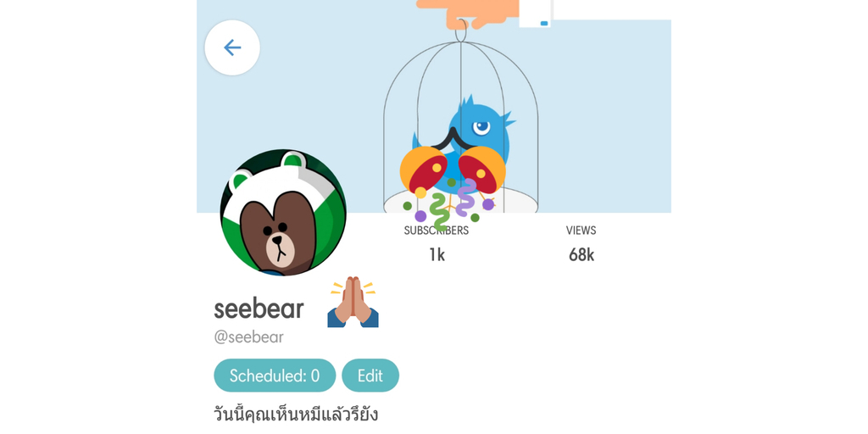Screen dimensions: 868x434
Task: Select the @seebear username handle
Action: coord(248,337)
